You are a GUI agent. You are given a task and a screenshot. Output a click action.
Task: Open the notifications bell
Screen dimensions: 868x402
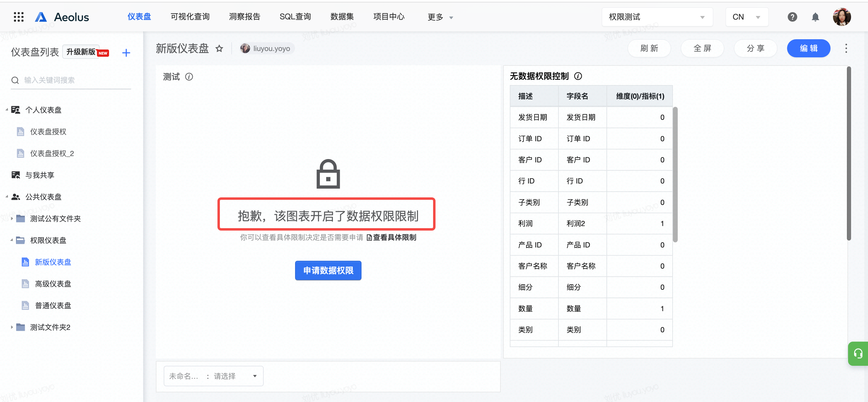click(815, 17)
